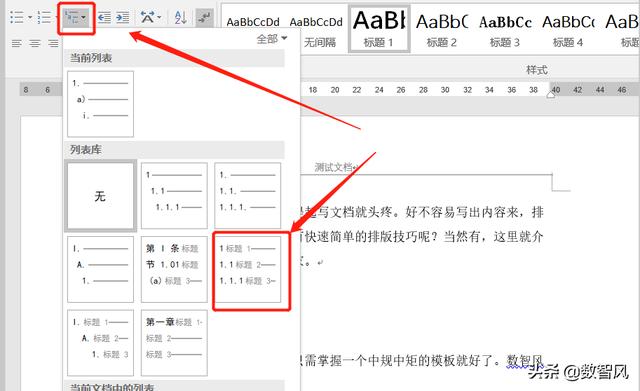
Task: Toggle show paragraph marks button
Action: click(204, 17)
